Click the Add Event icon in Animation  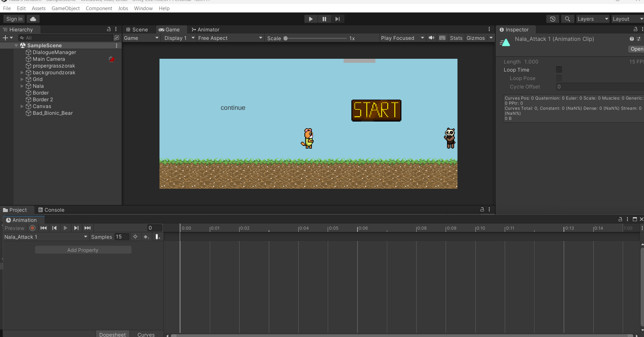(158, 237)
